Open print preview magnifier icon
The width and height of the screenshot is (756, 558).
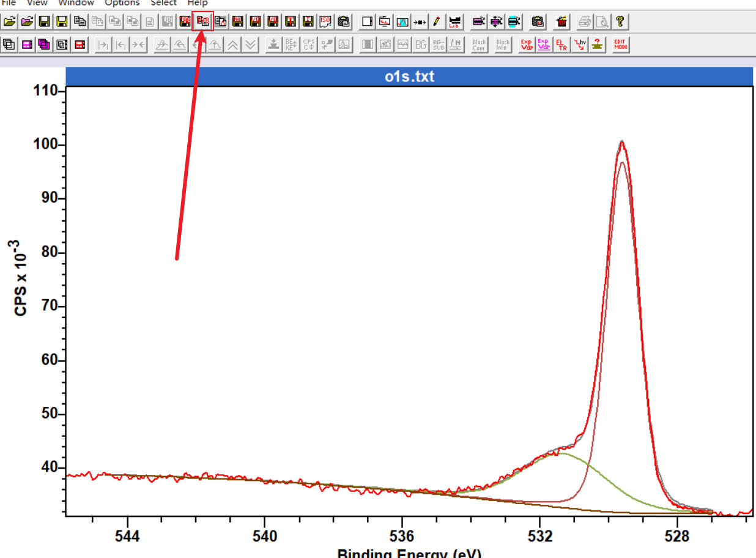(x=603, y=22)
